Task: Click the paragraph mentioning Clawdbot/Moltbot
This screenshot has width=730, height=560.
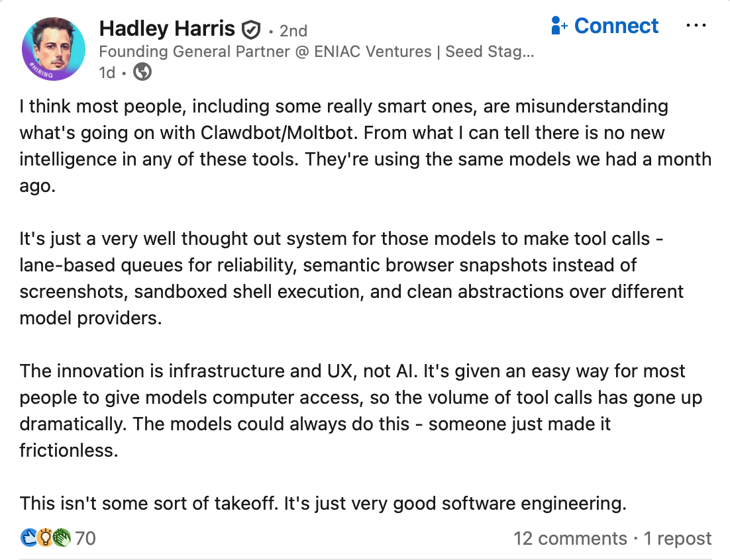Action: pos(366,146)
